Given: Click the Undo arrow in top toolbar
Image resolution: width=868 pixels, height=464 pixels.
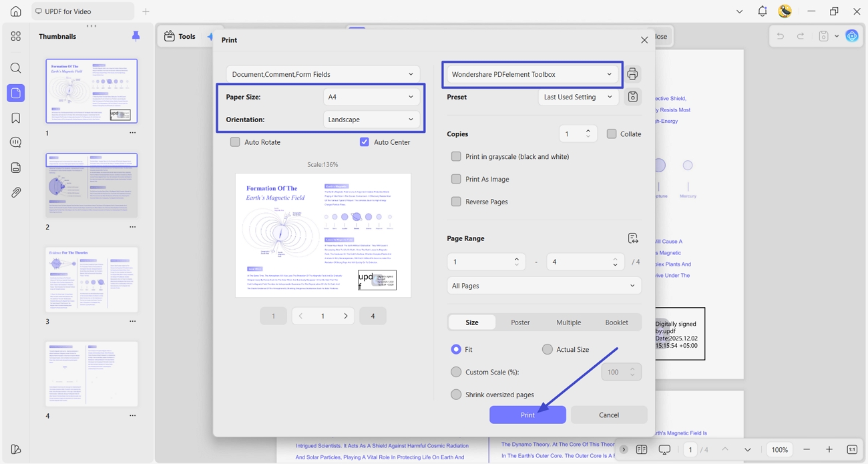Looking at the screenshot, I should (780, 36).
